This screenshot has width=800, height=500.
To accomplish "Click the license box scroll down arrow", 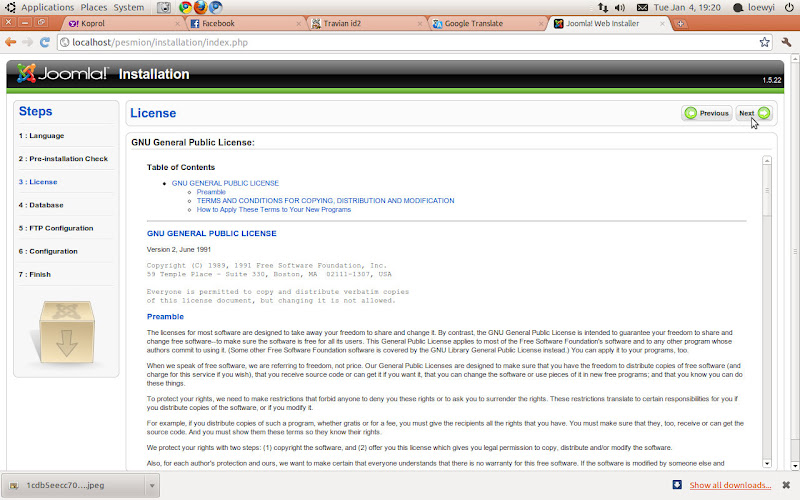I will coord(767,463).
